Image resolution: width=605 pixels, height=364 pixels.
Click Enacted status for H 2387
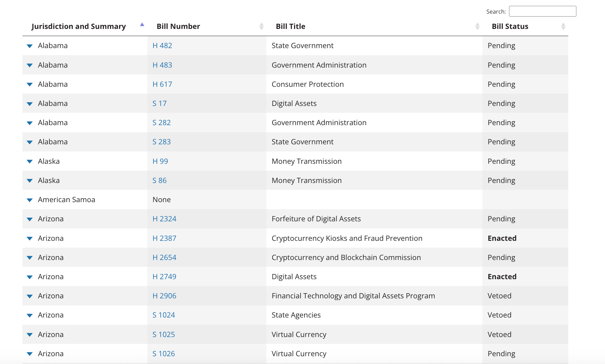coord(502,238)
